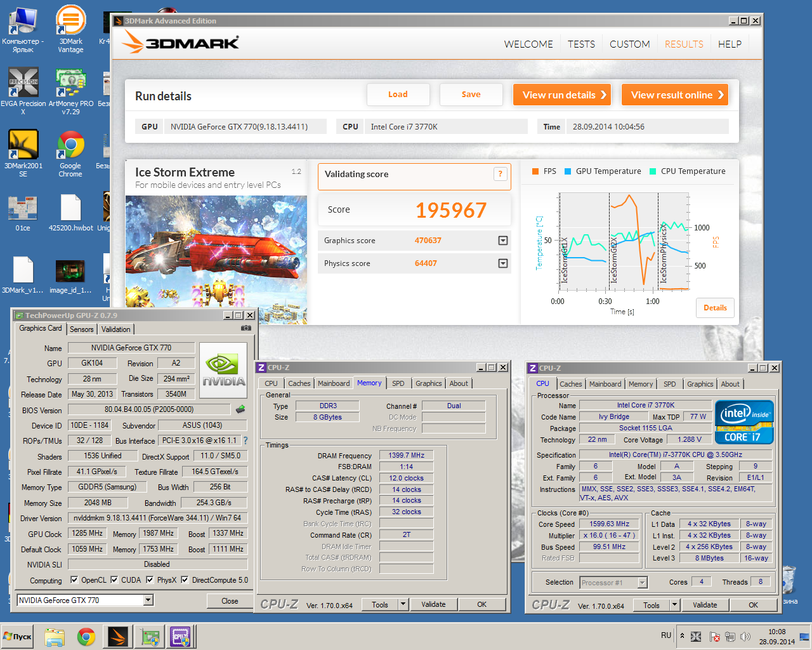Select Graphics tab in right CPU-Z window
Image resolution: width=812 pixels, height=650 pixels.
click(700, 384)
